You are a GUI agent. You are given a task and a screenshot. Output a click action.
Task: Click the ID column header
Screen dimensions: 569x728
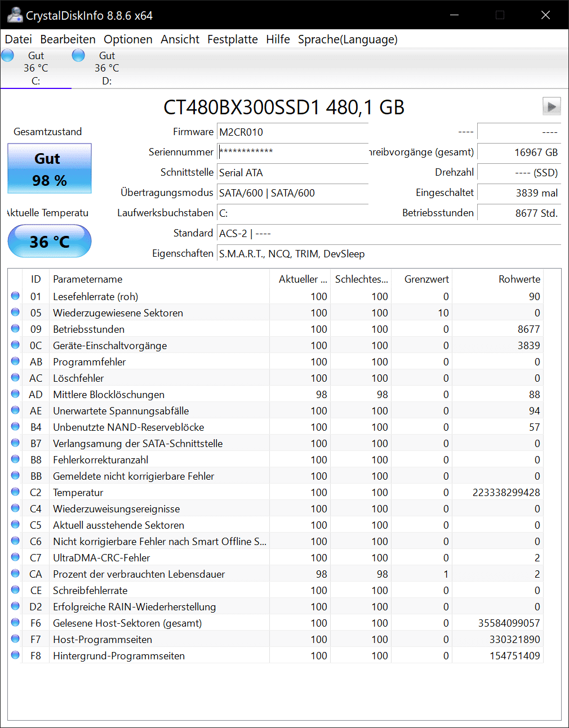click(36, 279)
